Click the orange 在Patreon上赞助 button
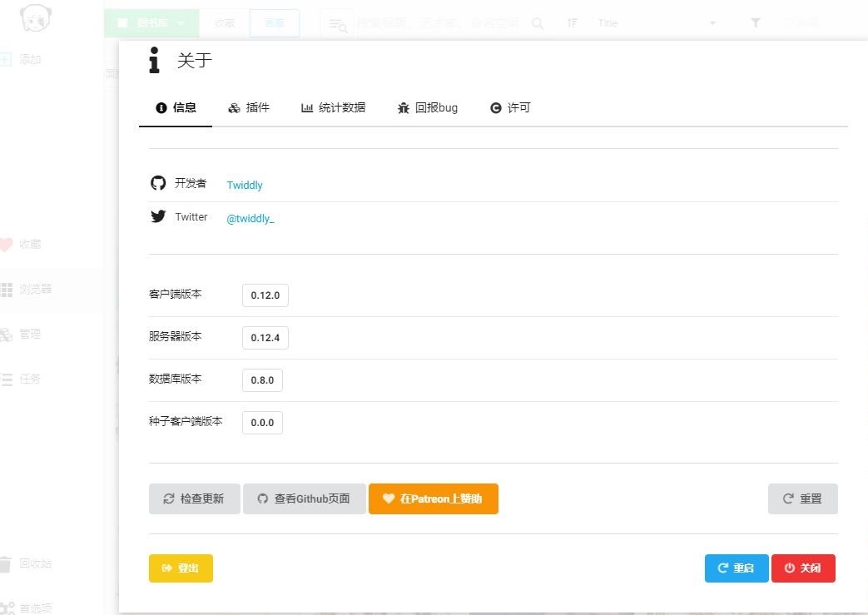This screenshot has width=868, height=615. point(433,498)
